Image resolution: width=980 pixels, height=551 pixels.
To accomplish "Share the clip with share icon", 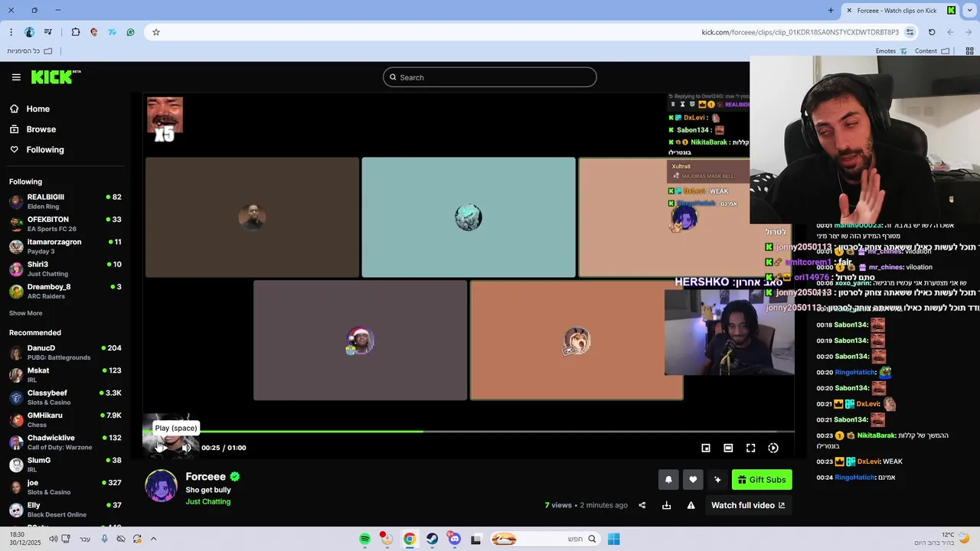I will (642, 505).
